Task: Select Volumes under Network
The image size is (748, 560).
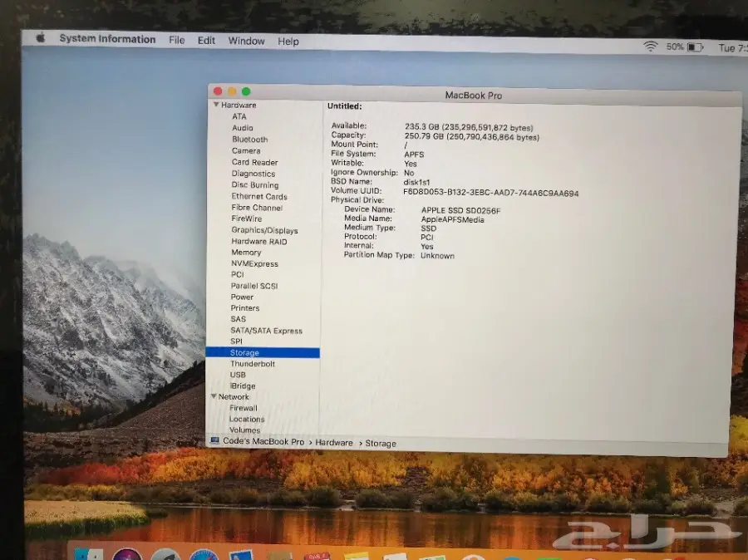Action: tap(244, 430)
